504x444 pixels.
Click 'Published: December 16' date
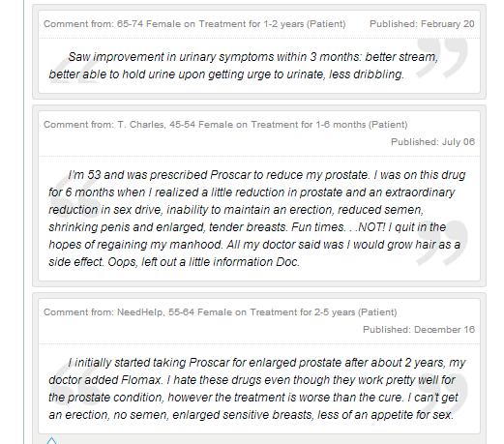[x=419, y=330]
